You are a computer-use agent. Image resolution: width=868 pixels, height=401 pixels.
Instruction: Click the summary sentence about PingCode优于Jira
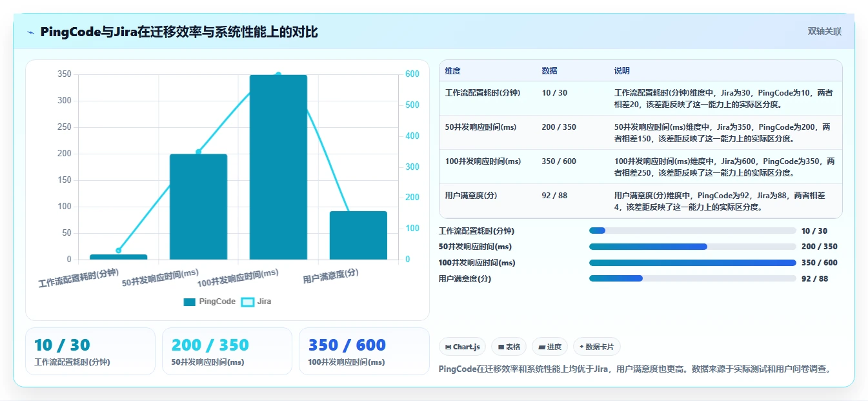point(634,369)
